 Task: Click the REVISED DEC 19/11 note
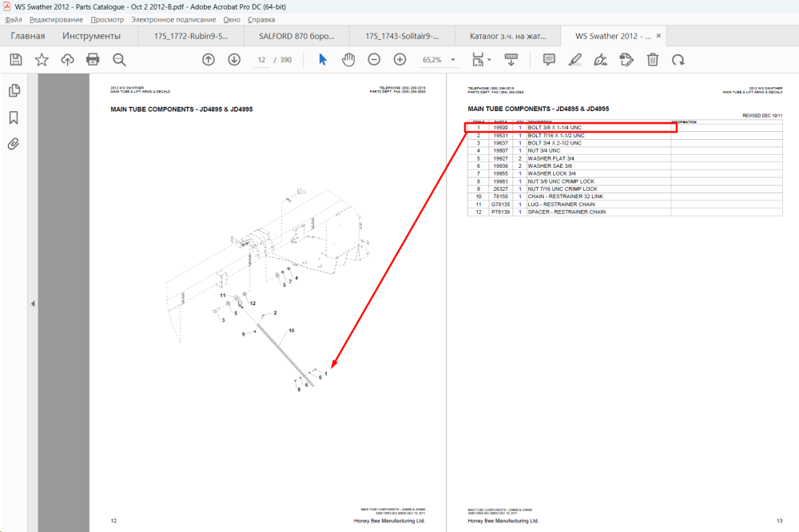coord(762,116)
